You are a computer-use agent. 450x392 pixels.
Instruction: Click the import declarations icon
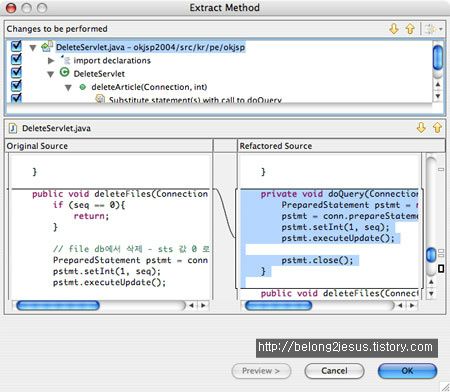point(65,60)
